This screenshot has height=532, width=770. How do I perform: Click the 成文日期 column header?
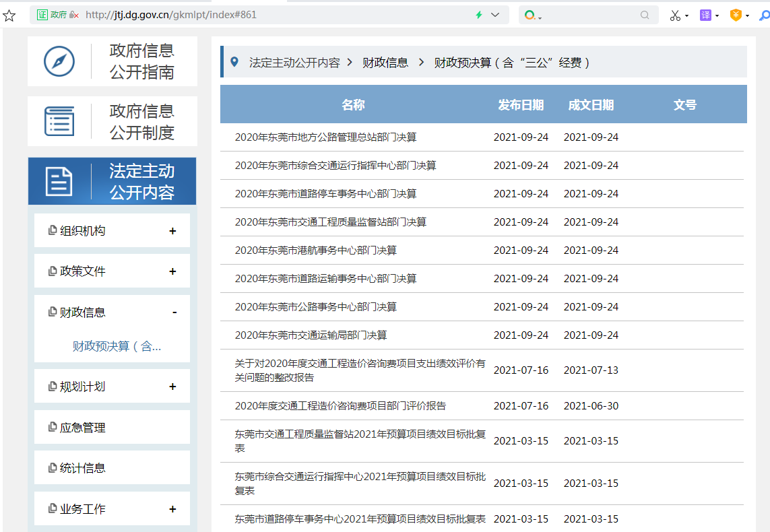[x=591, y=104]
